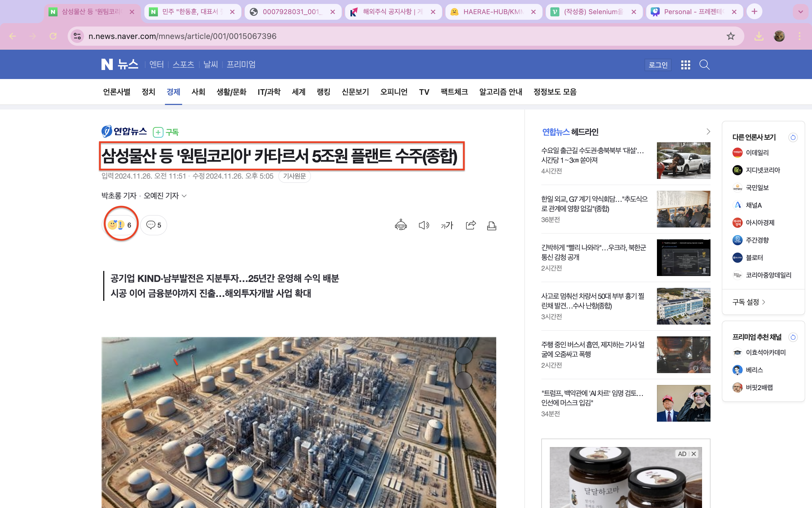Read the 수요일 출근길 대설 headline
Screen dimensions: 812x508
point(593,155)
